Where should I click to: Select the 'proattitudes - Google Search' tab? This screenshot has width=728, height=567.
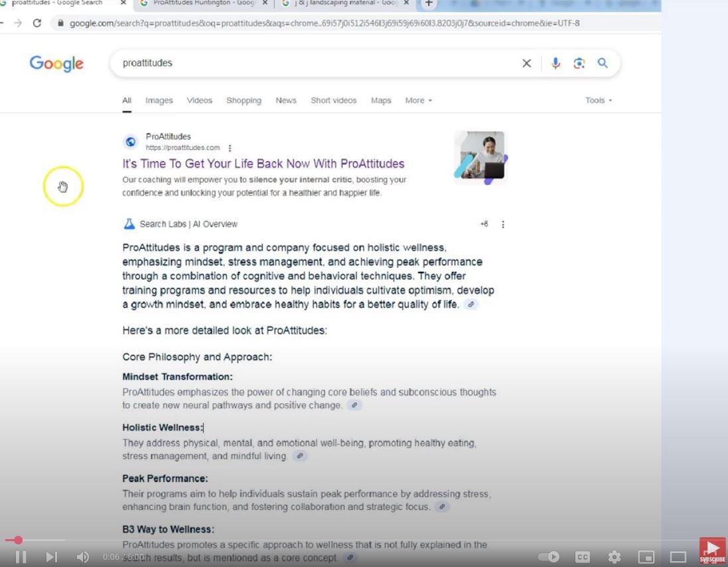[57, 3]
